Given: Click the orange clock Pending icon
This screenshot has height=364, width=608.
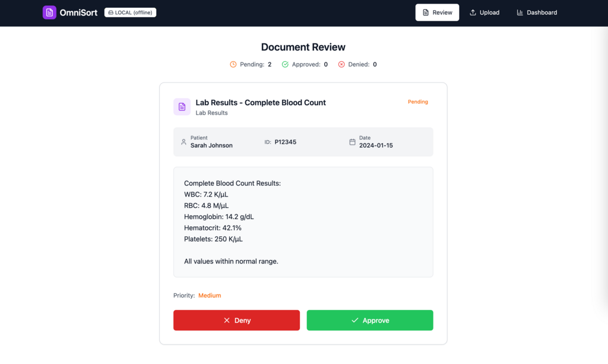Looking at the screenshot, I should 233,64.
